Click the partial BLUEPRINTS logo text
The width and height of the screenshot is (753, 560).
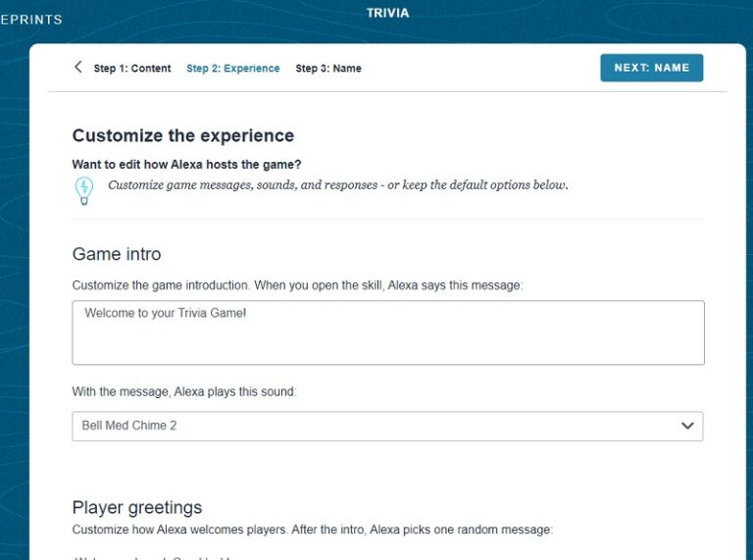click(31, 20)
